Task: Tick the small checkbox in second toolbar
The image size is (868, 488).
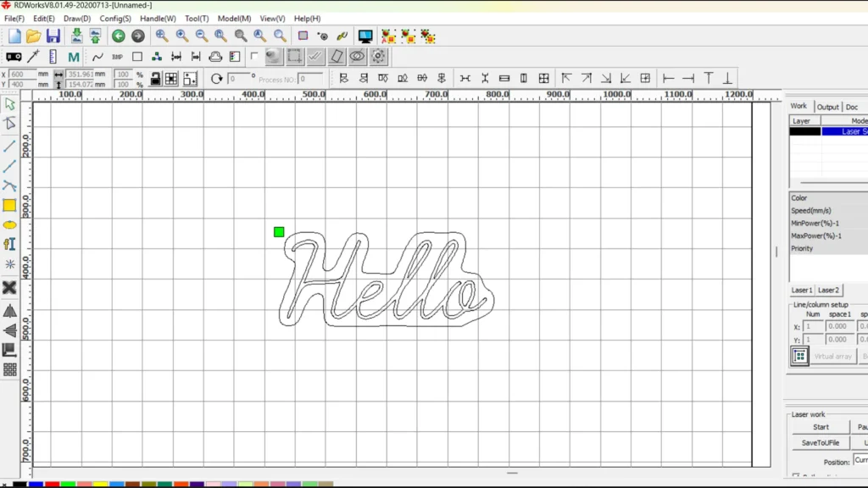Action: (254, 56)
